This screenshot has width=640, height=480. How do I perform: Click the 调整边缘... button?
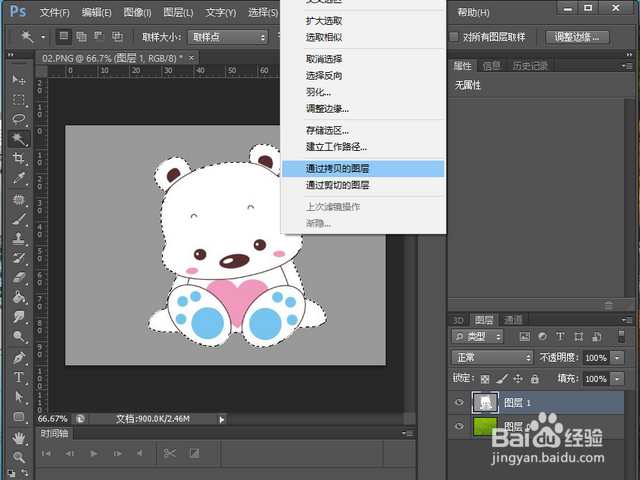click(577, 37)
